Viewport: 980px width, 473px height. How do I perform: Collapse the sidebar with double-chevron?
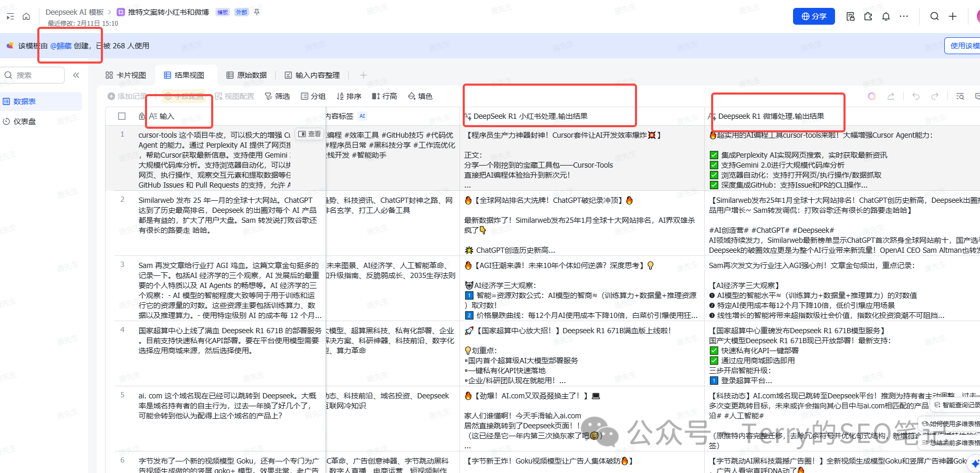click(x=76, y=75)
